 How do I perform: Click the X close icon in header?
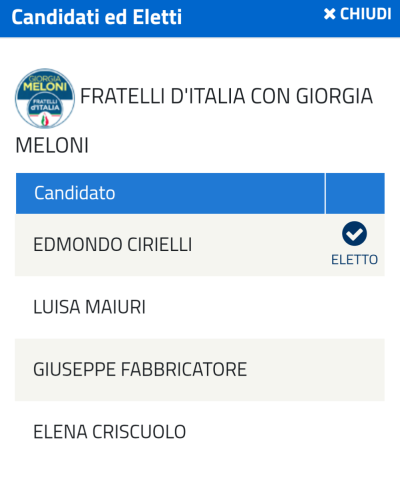[x=329, y=14]
